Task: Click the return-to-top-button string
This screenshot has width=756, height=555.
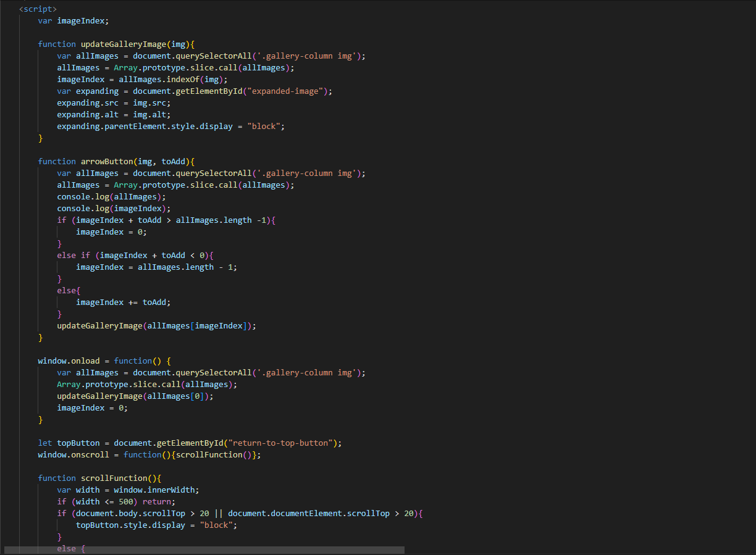Action: click(279, 443)
